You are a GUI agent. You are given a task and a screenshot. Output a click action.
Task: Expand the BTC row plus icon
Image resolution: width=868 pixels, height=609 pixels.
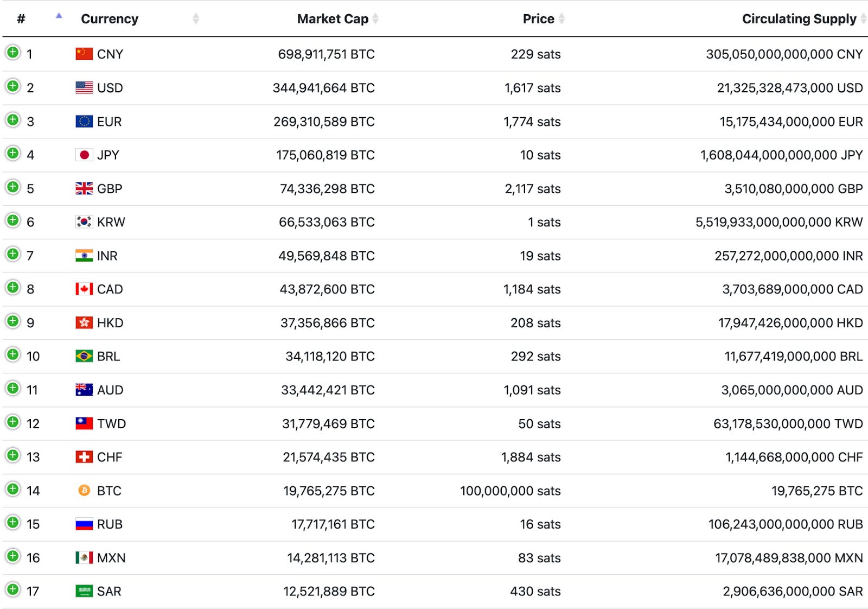point(12,490)
